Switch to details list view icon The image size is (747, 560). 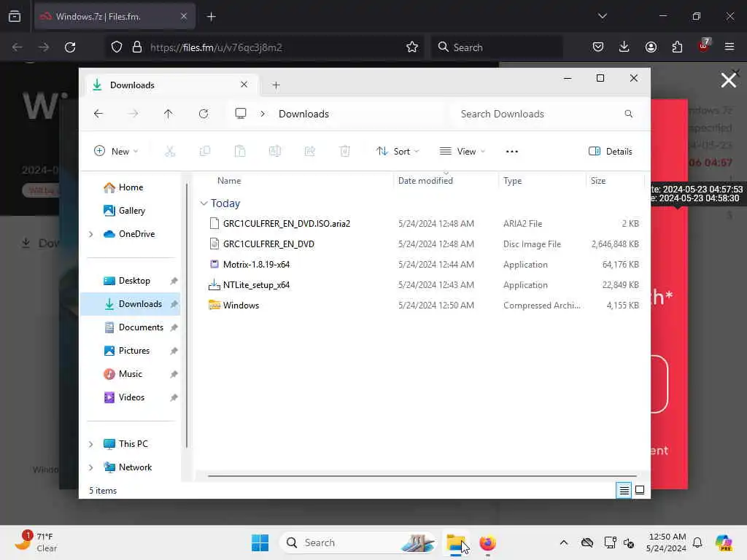coord(624,490)
